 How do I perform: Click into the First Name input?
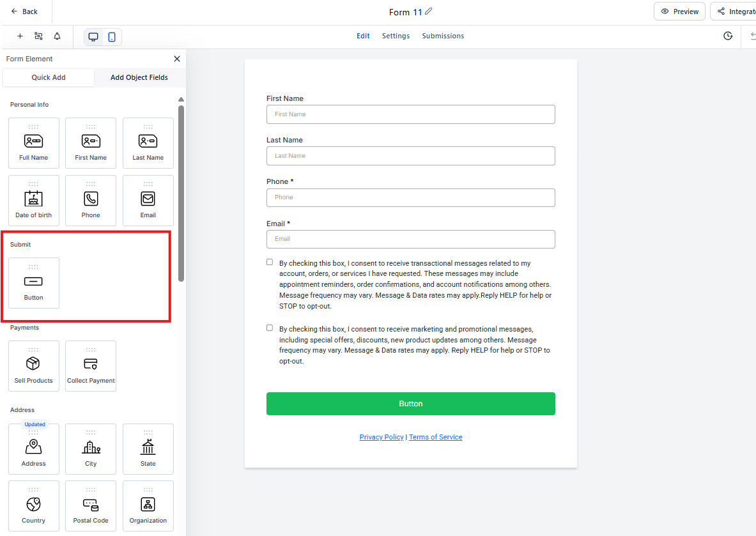(x=410, y=114)
